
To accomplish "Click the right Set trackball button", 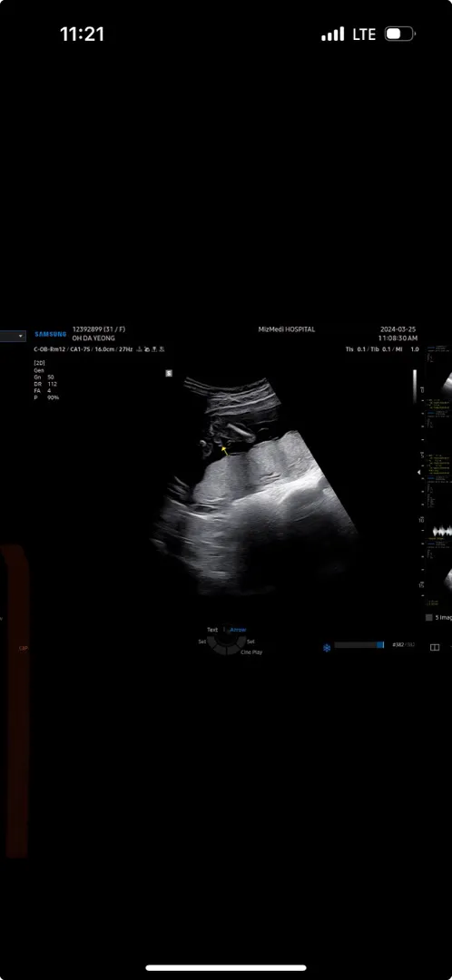I will click(x=251, y=642).
